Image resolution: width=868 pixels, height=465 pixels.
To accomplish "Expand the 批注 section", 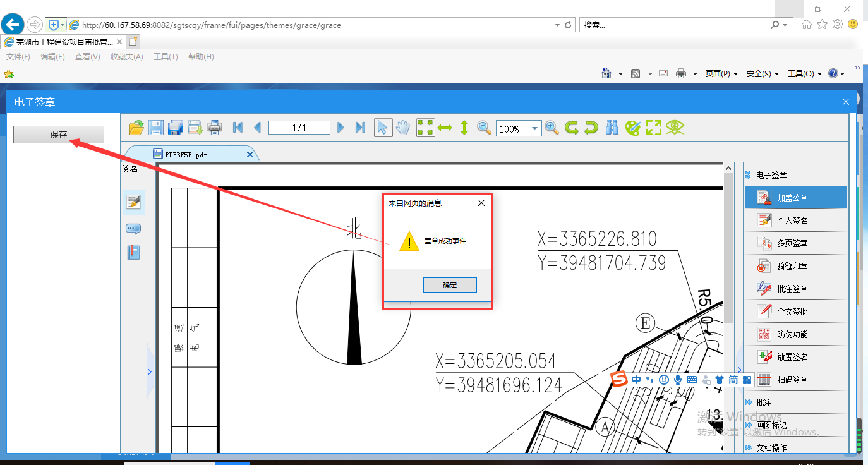I will click(x=763, y=402).
